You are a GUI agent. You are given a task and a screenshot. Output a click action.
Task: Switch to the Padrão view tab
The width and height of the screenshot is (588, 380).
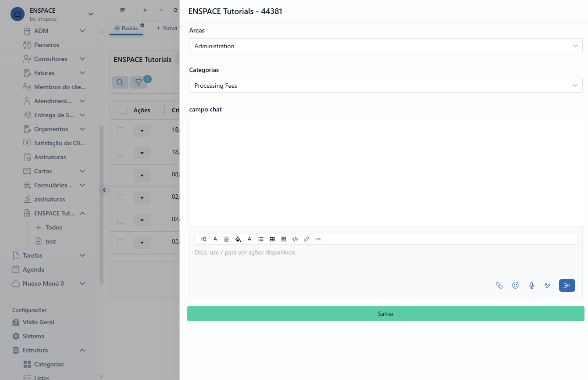[x=126, y=28]
